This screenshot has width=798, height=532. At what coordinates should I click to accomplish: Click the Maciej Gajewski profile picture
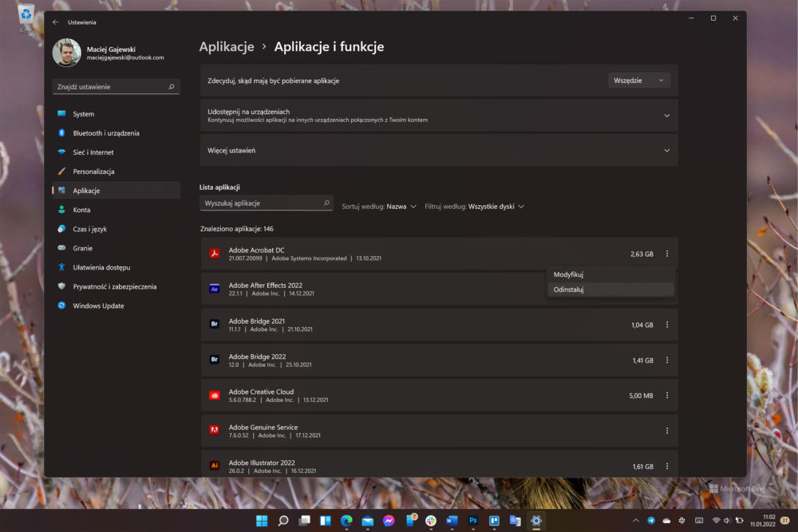tap(67, 53)
